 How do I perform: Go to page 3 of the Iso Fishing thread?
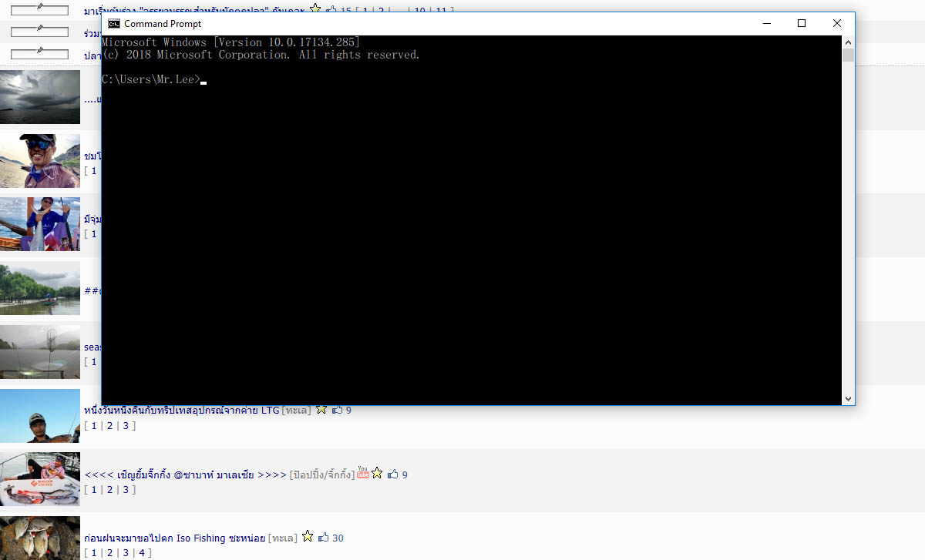coord(126,552)
